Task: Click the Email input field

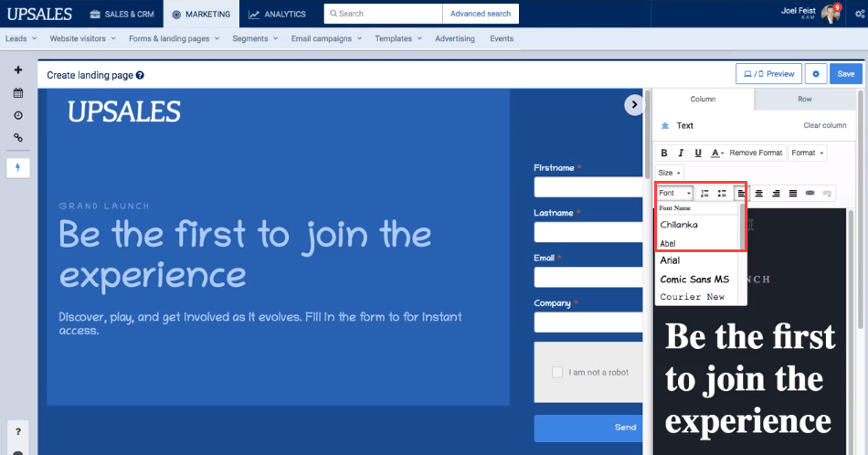Action: [588, 277]
